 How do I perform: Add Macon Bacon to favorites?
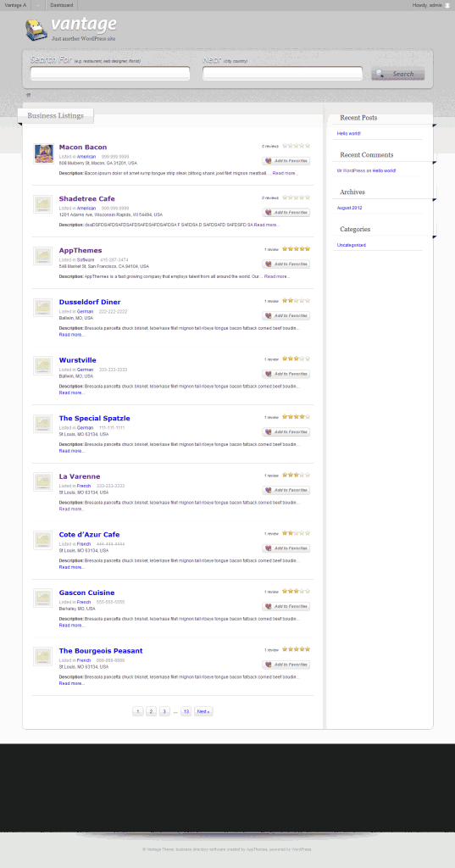(286, 160)
